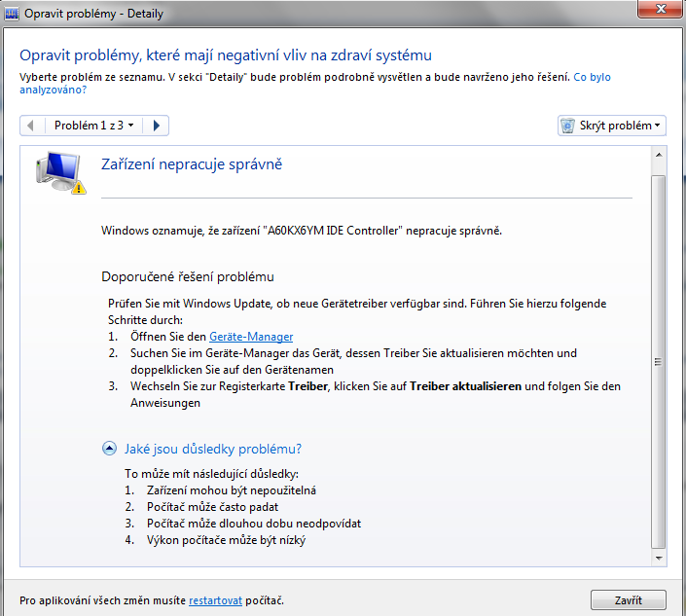
Task: Click the window title bar app icon
Action: pyautogui.click(x=12, y=14)
